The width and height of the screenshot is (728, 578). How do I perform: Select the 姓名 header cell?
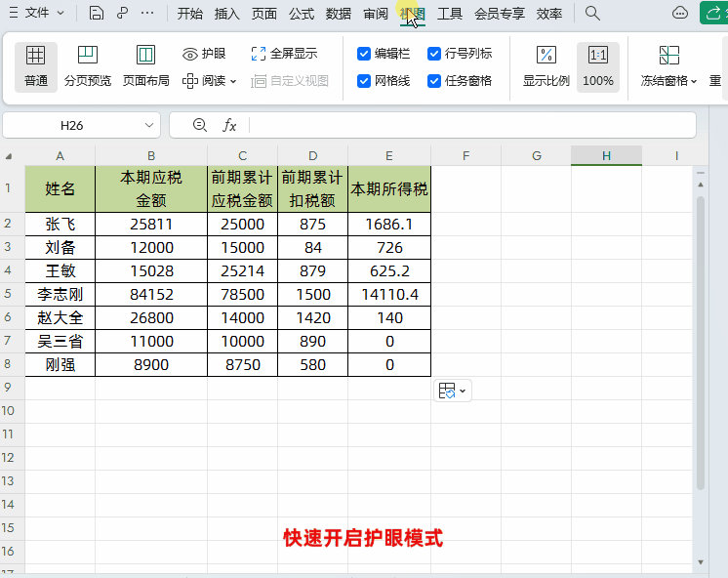(x=60, y=189)
